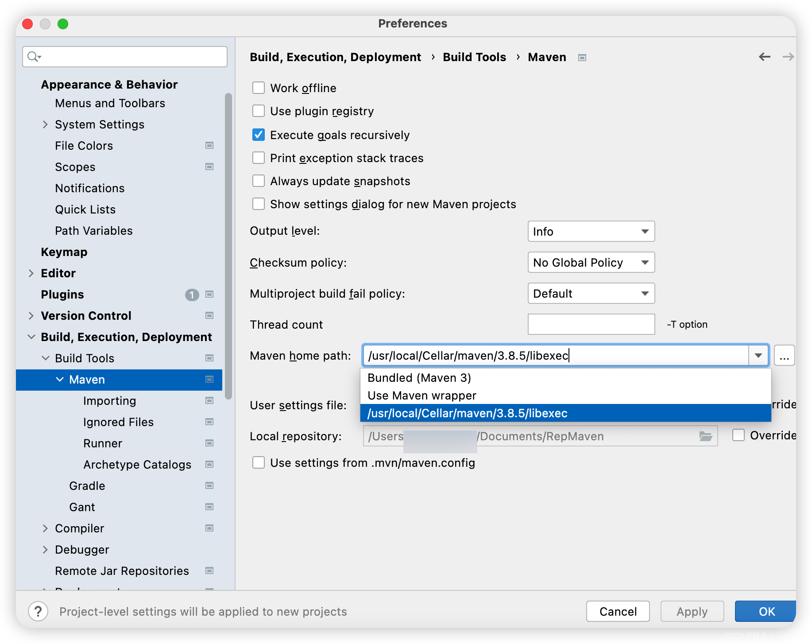Click the Apply button
Viewport: 812px width, 644px height.
692,611
